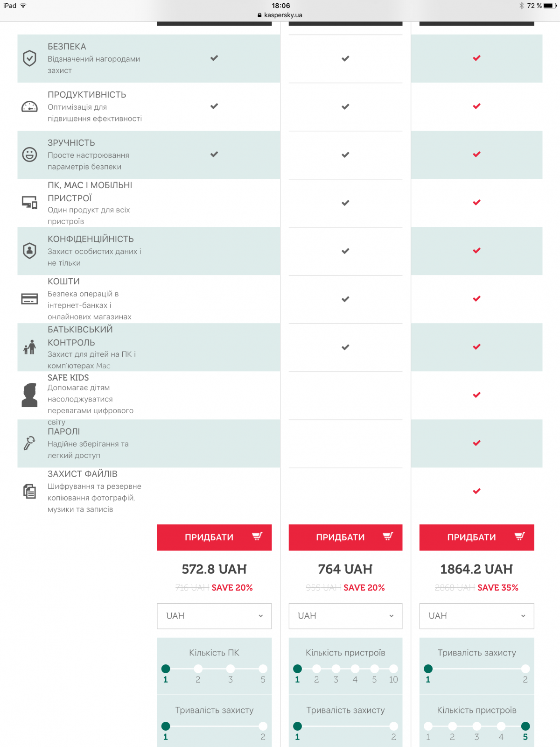Click the parent-and-child icon for БАТЬКІВСЬКИЙ КОНТРОЛЬ
This screenshot has width=560, height=747.
pos(29,347)
